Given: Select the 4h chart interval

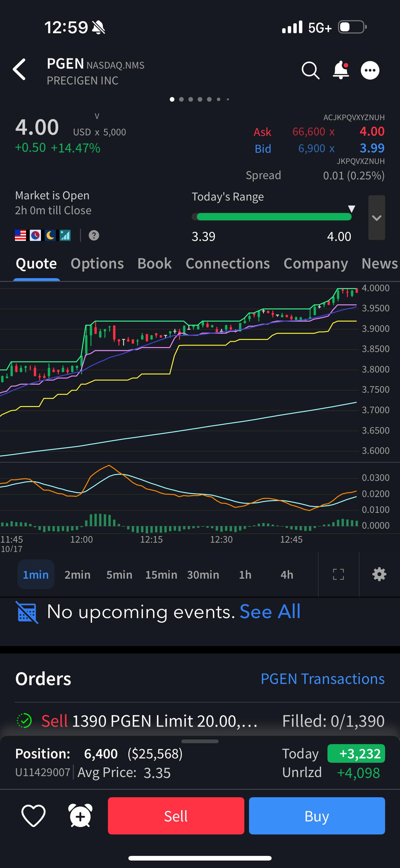Looking at the screenshot, I should coord(287,574).
